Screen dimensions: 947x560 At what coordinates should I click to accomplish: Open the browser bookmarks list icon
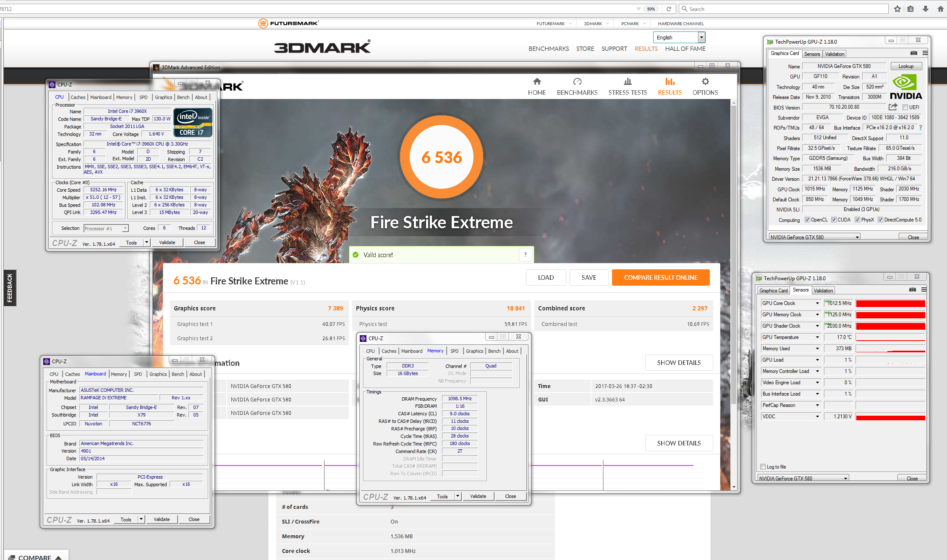pyautogui.click(x=910, y=9)
